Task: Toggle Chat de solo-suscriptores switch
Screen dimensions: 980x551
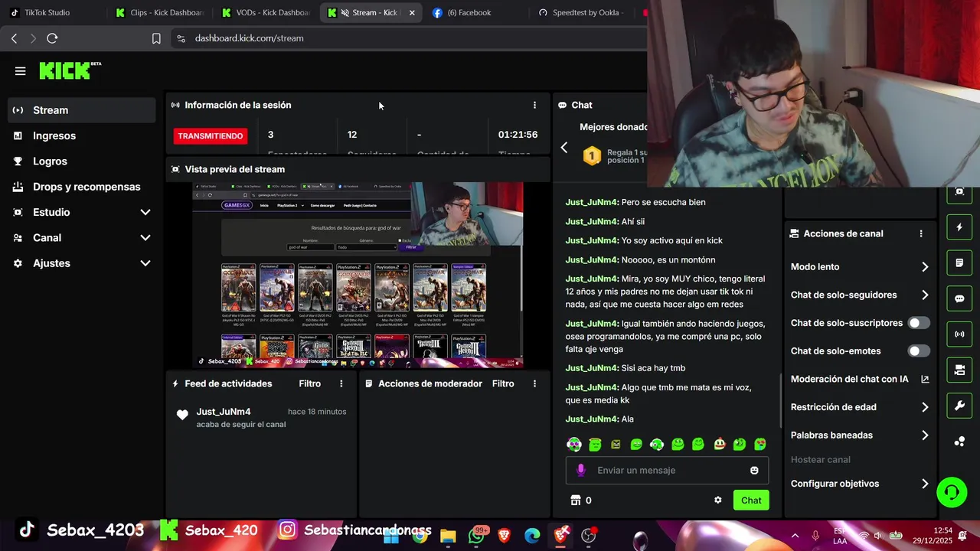Action: click(918, 323)
